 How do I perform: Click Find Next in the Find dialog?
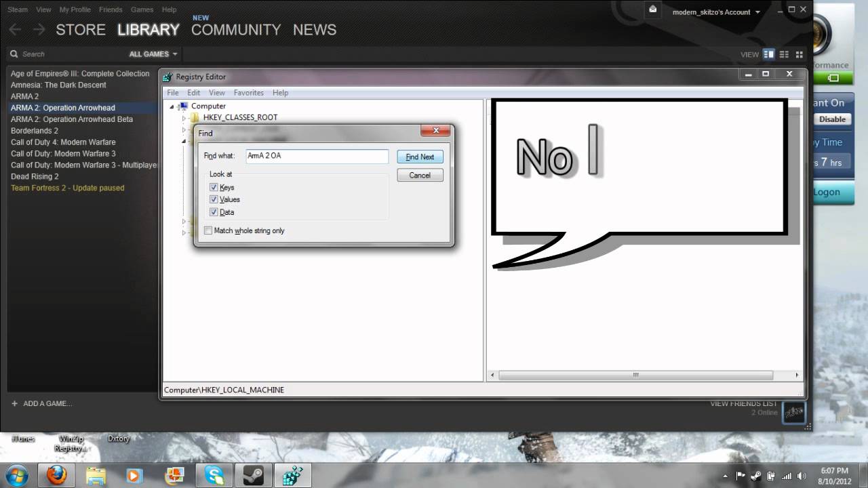(x=420, y=157)
